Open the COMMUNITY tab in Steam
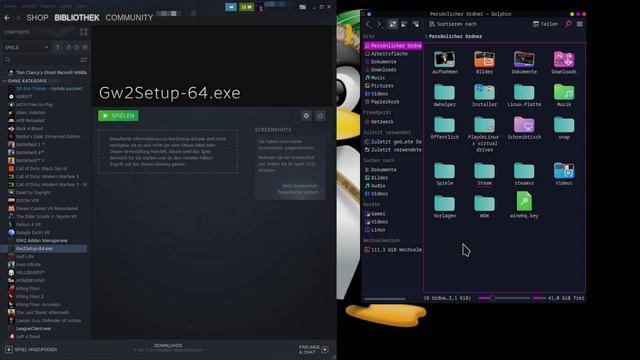The image size is (640, 360). tap(129, 18)
